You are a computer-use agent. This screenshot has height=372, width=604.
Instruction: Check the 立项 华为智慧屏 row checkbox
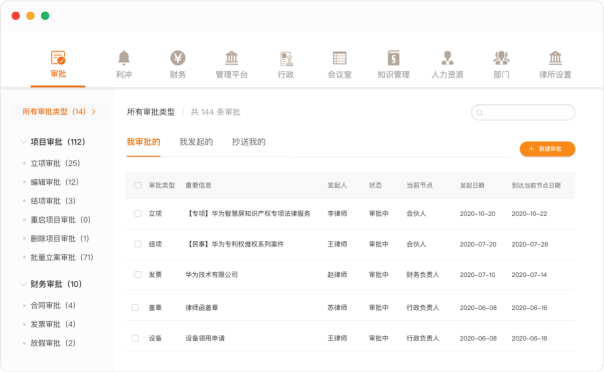pos(138,213)
